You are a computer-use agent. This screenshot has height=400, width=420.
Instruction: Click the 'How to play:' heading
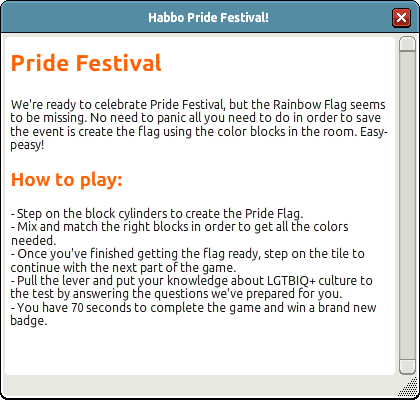(67, 180)
